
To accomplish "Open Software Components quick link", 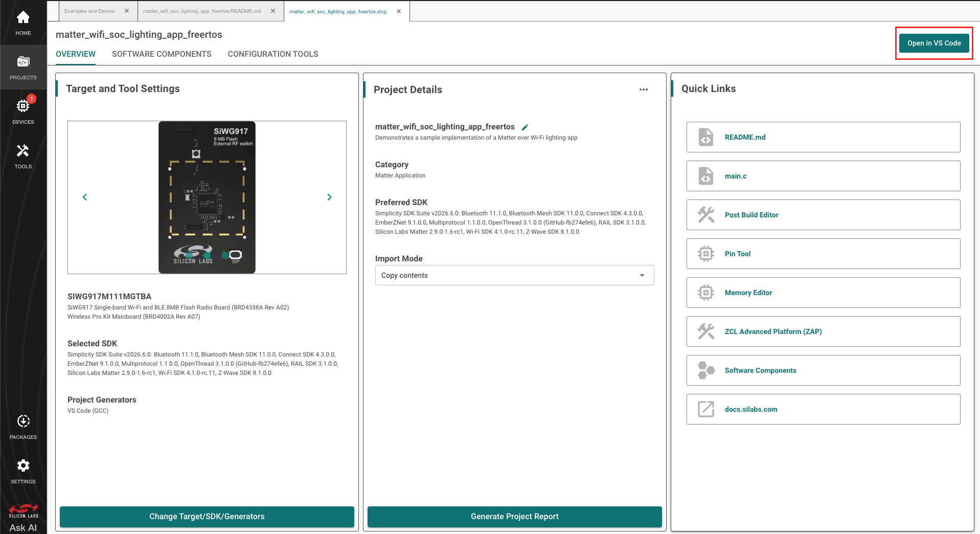I will pos(823,370).
